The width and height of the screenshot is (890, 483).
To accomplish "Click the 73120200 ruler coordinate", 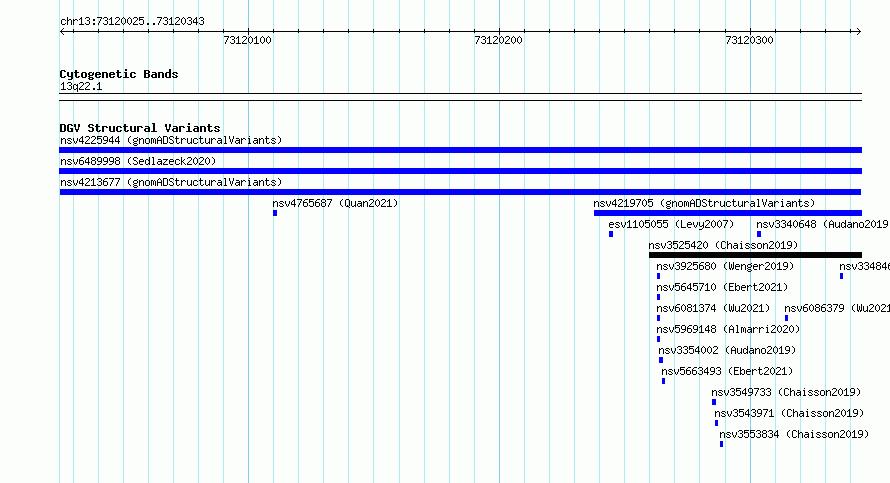I will 498,40.
